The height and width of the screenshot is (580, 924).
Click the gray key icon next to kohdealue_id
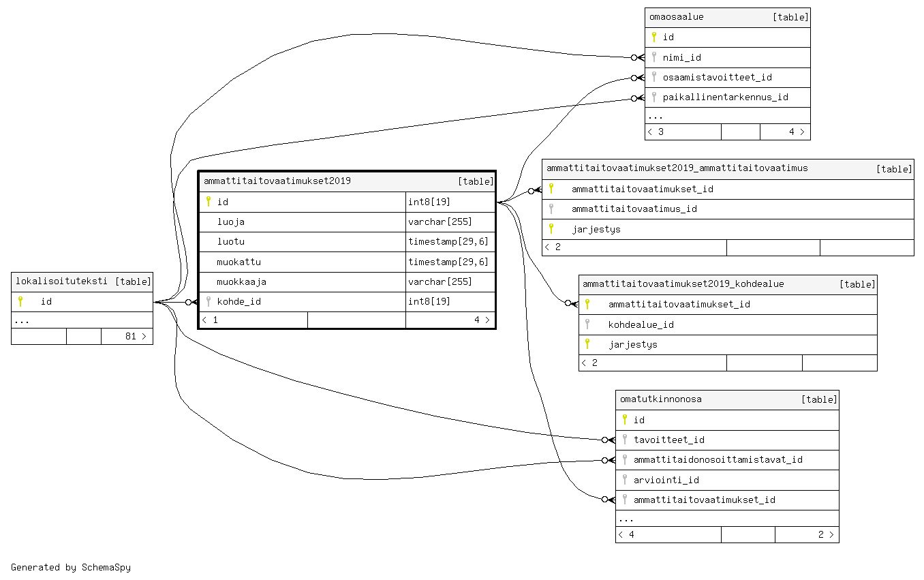587,324
